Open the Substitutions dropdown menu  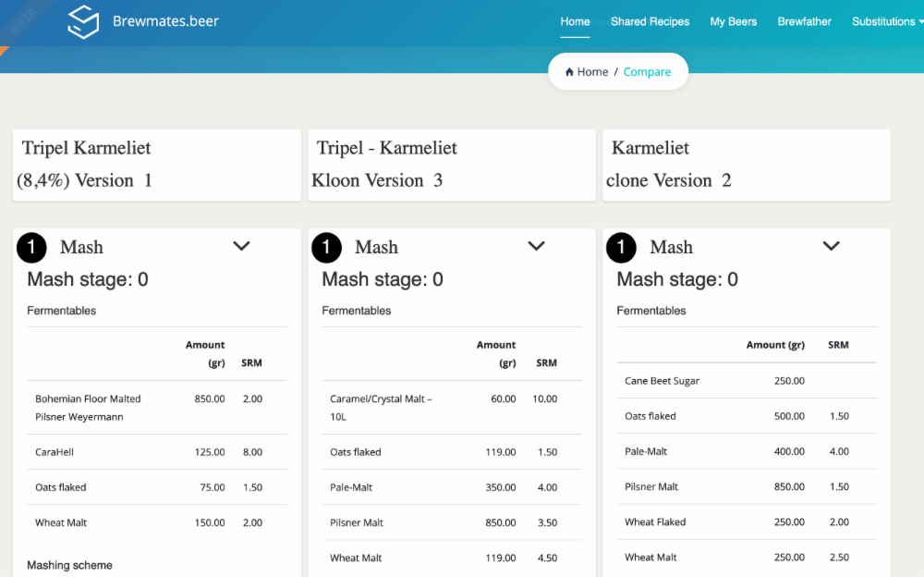[887, 22]
